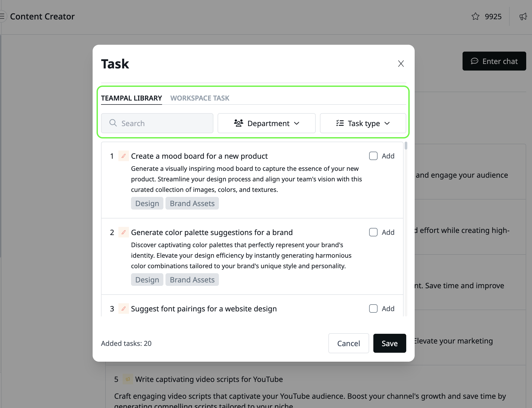Screen dimensions: 532x408
Task: Click the chevron arrow on Task type
Action: 387,123
